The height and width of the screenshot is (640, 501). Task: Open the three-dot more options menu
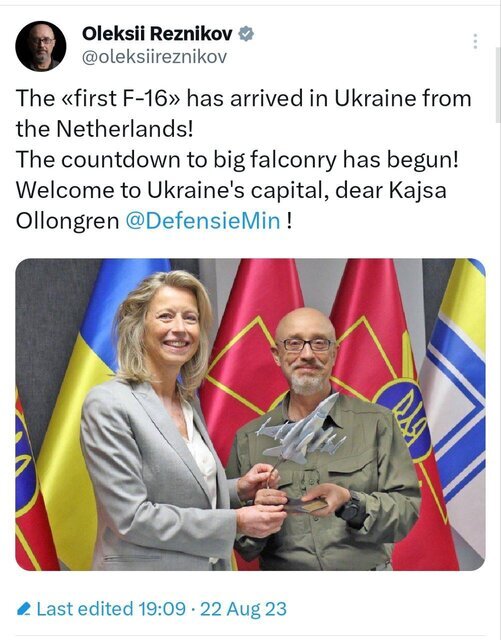tap(475, 42)
